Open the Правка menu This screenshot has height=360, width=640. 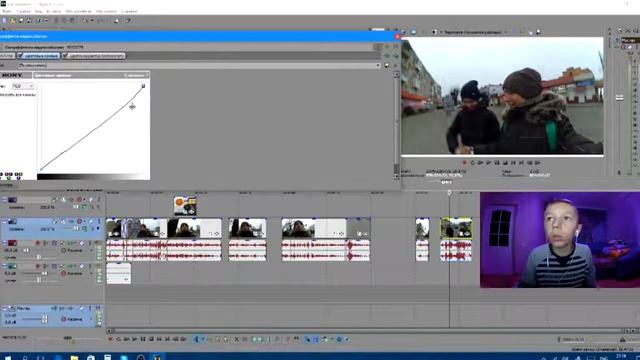coord(23,11)
